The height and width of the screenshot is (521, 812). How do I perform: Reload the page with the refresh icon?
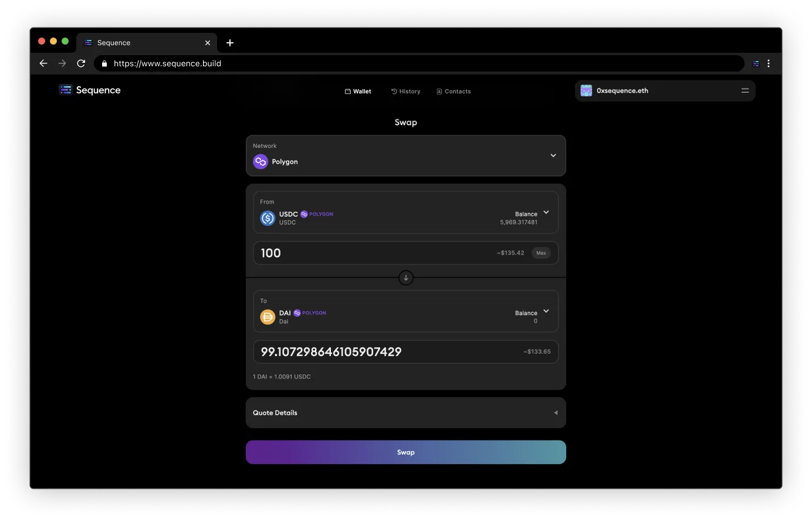[81, 63]
